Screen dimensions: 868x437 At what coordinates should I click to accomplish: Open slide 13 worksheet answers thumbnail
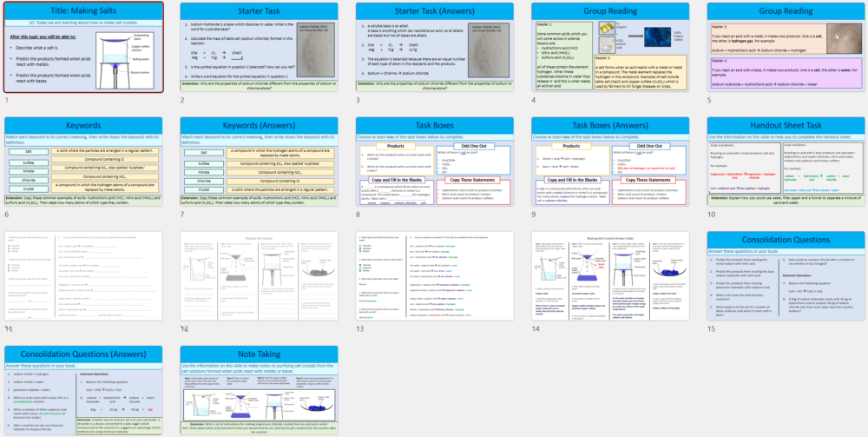click(435, 275)
